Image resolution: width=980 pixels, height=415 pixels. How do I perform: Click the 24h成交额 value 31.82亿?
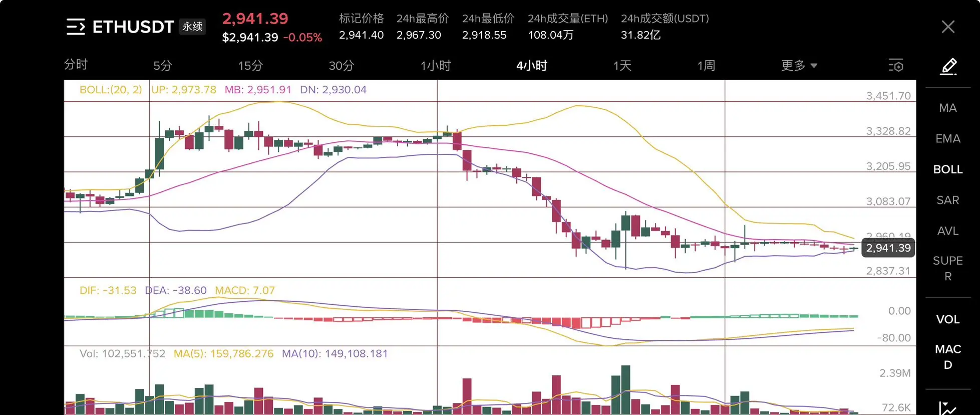pos(641,35)
